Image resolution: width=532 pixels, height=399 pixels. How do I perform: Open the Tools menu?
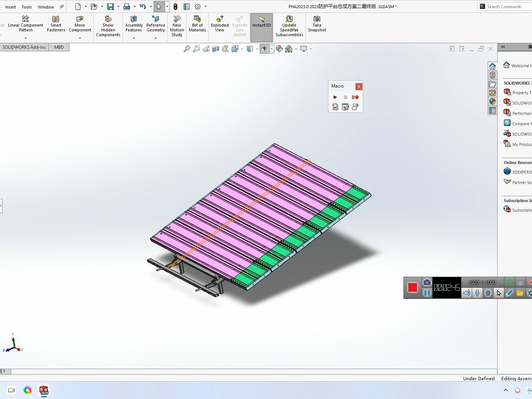point(26,6)
